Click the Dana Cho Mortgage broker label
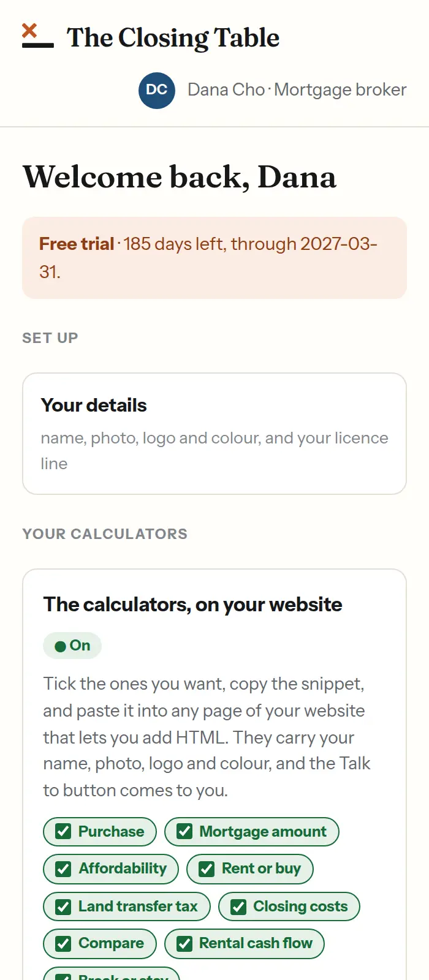 coord(297,90)
